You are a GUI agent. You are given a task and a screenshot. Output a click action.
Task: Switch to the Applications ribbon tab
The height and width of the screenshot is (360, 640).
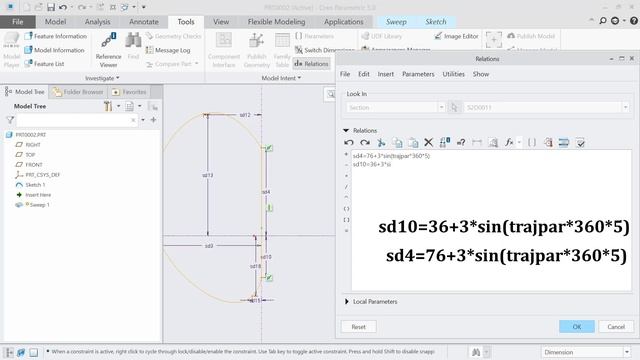pyautogui.click(x=344, y=22)
